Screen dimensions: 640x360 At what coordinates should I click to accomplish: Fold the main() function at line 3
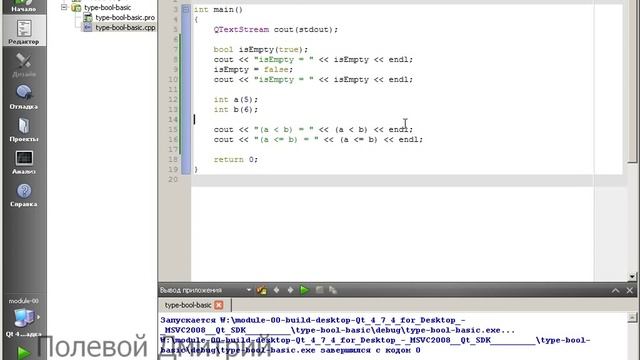(186, 9)
